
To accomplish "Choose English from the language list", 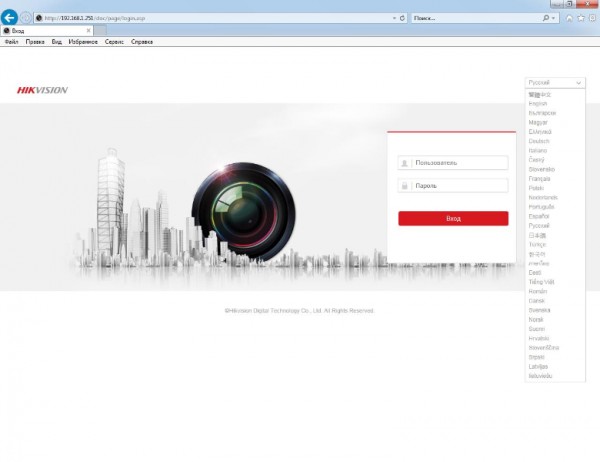I will tap(538, 104).
